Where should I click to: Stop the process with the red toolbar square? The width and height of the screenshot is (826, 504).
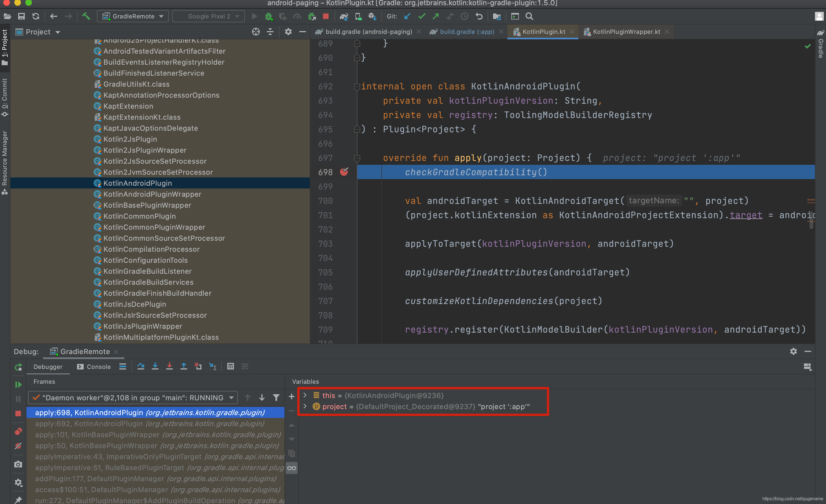[326, 16]
